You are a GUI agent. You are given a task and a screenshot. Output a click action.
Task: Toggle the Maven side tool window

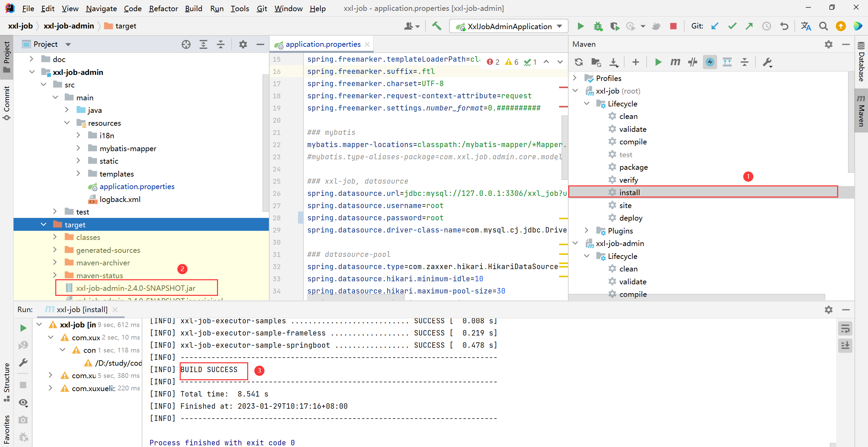[x=861, y=110]
